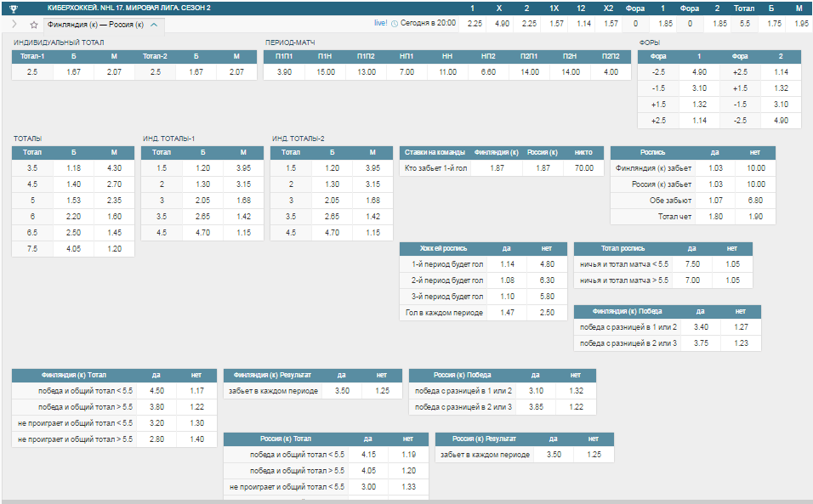Screen dimensions: 813x504
Task: Choose П1П1 period-match odds 3.90
Action: click(284, 72)
